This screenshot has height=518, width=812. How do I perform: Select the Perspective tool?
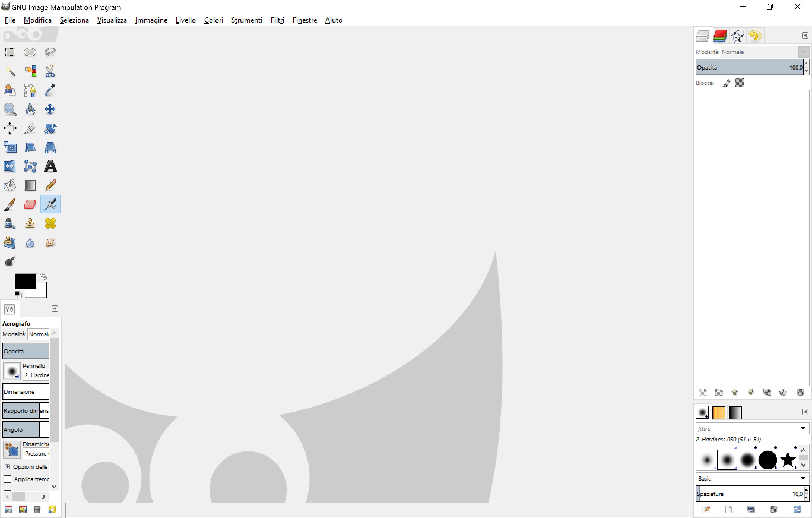[x=50, y=147]
